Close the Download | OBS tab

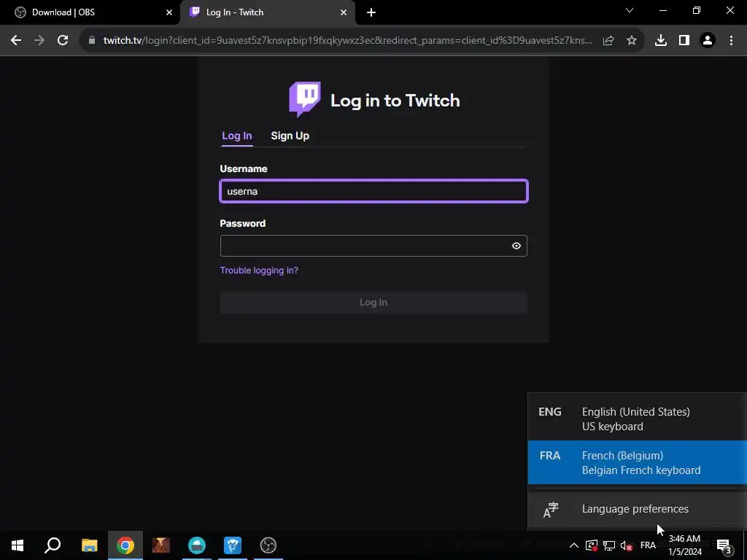click(x=169, y=12)
